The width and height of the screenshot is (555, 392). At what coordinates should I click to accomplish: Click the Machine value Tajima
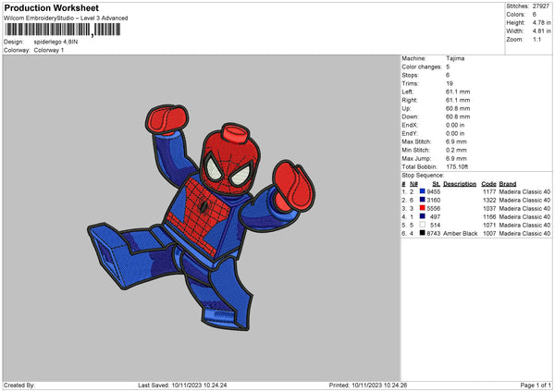[x=455, y=57]
